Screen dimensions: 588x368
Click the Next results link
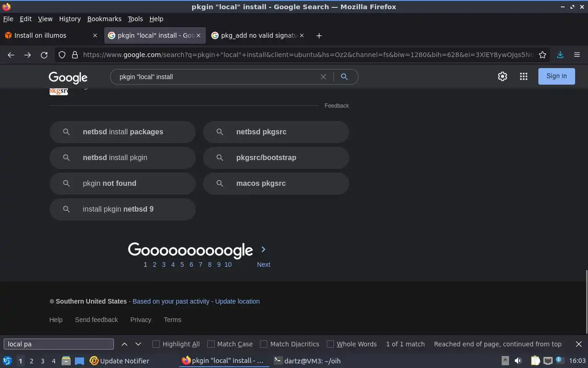pyautogui.click(x=264, y=264)
